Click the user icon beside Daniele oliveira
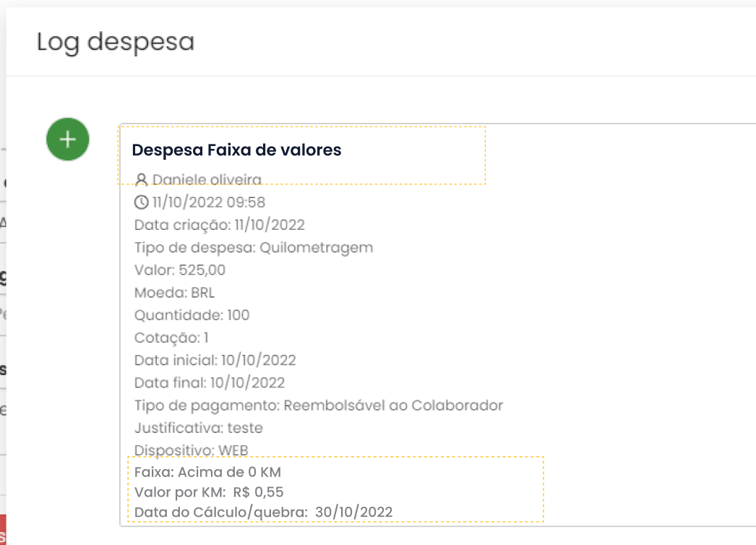 click(x=141, y=180)
